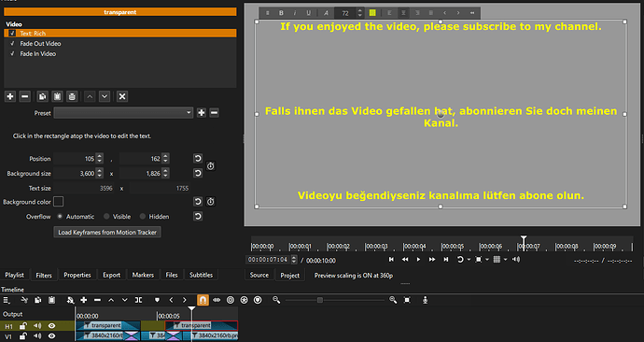Split the clip at the playhead
Viewport: 644px width, 342px height.
(138, 300)
